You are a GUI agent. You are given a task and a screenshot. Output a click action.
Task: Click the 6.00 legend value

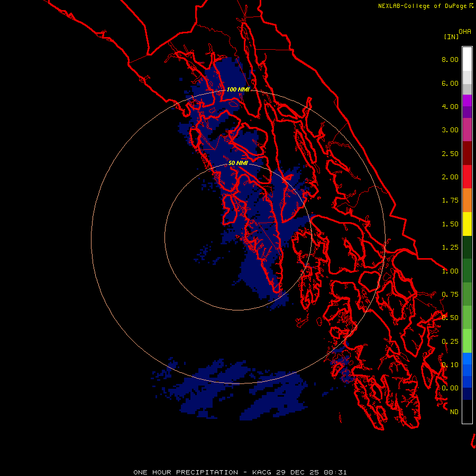click(x=450, y=83)
